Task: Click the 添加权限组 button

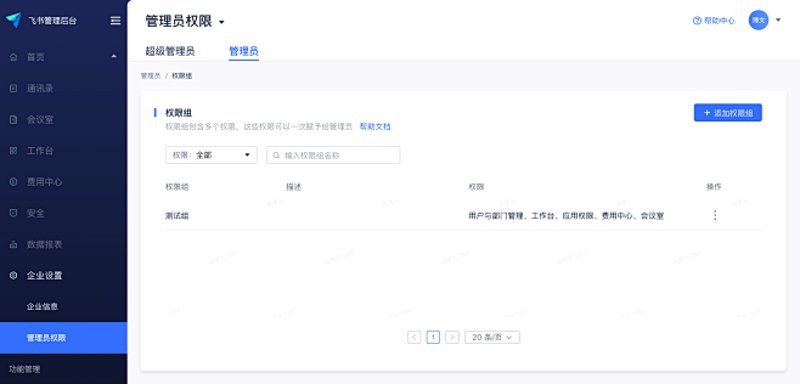Action: click(x=728, y=113)
